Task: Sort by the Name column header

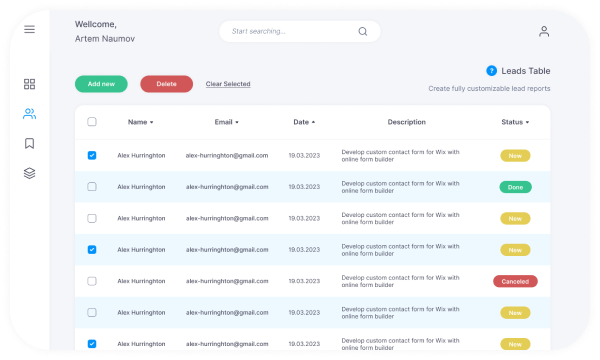Action: click(140, 122)
